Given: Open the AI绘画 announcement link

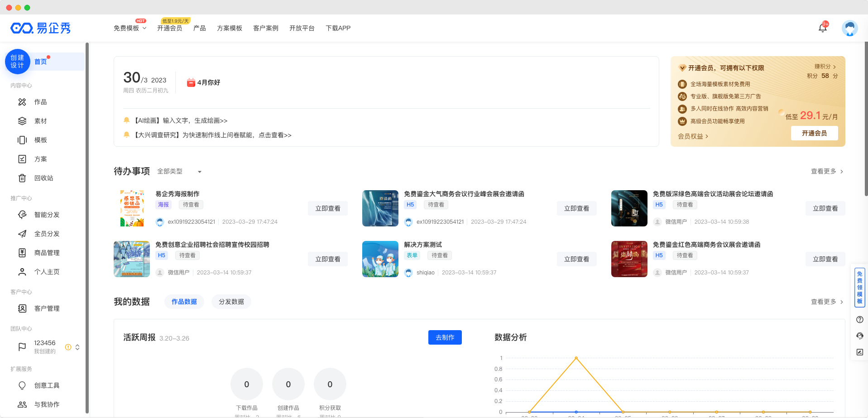Looking at the screenshot, I should [181, 120].
